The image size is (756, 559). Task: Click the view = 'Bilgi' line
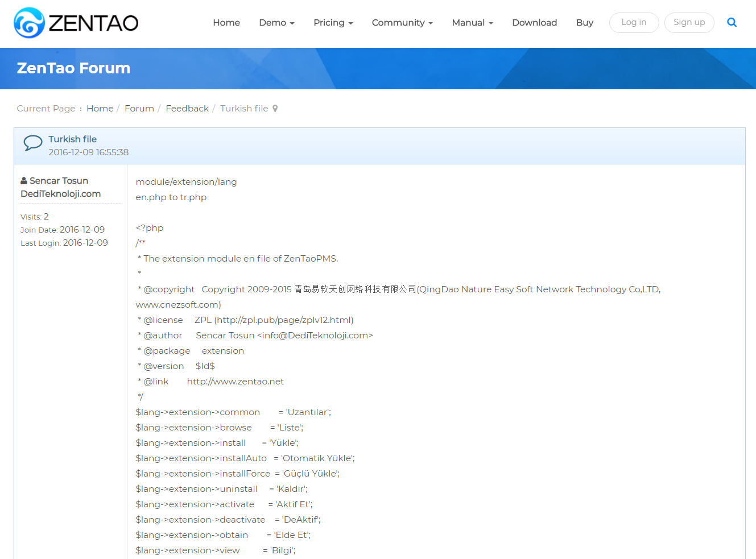point(216,550)
